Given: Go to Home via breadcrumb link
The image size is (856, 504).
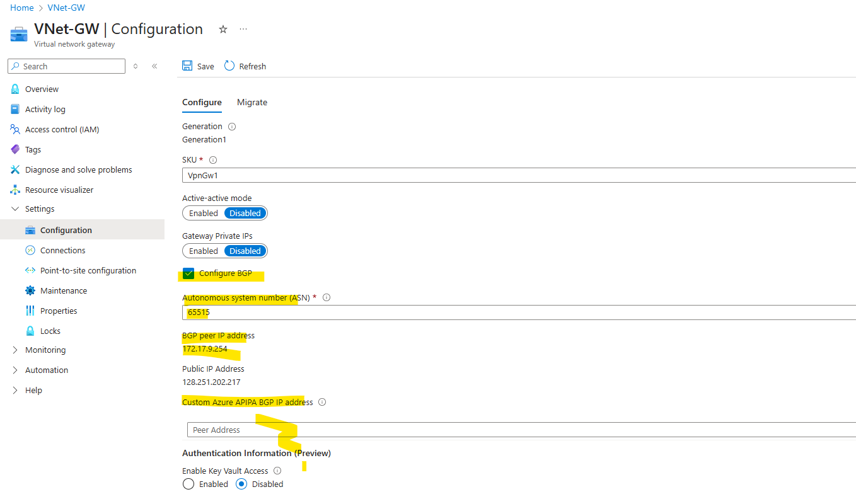Looking at the screenshot, I should pos(22,8).
